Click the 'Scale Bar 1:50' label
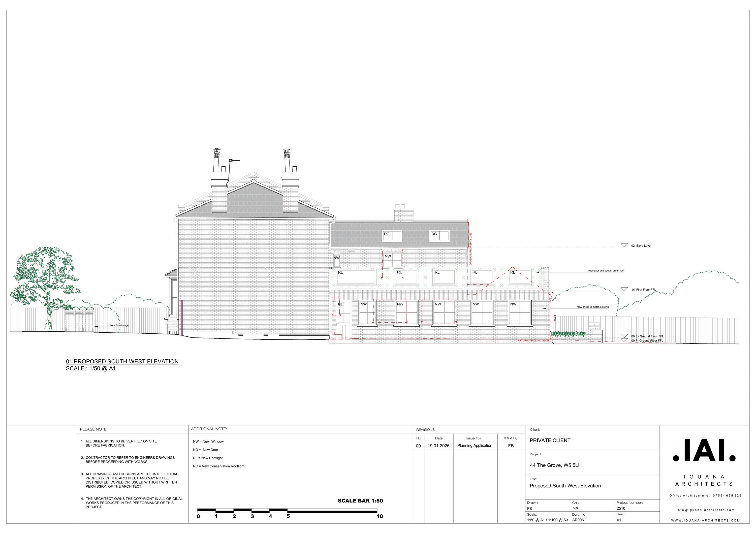Image resolution: width=756 pixels, height=534 pixels. pyautogui.click(x=360, y=501)
